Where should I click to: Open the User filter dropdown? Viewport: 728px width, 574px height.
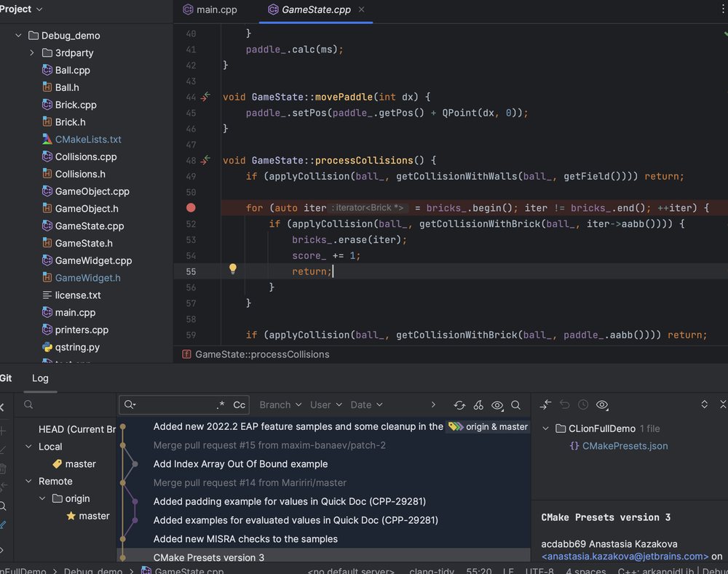pos(326,404)
